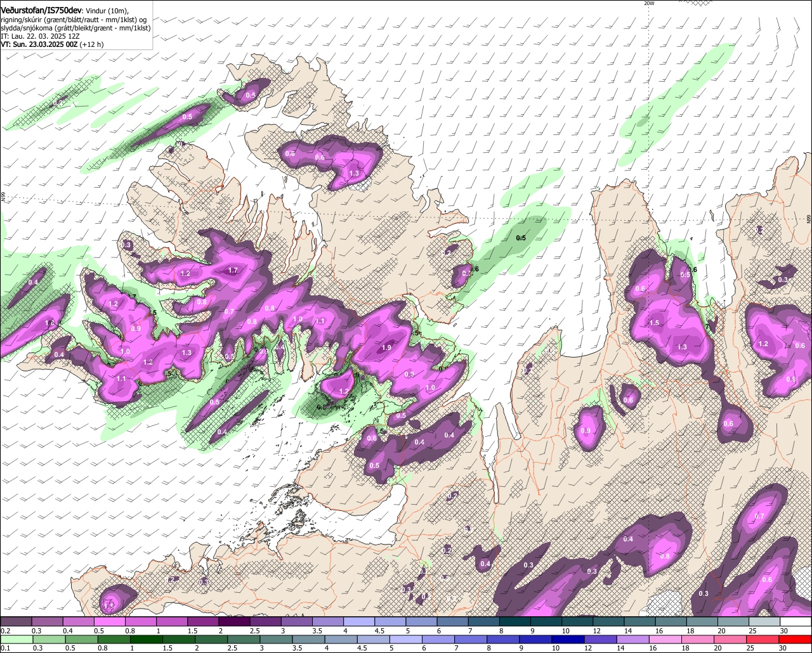Click the '1.8' precipitation value near the left edge
This screenshot has height=653, width=812.
[50, 323]
